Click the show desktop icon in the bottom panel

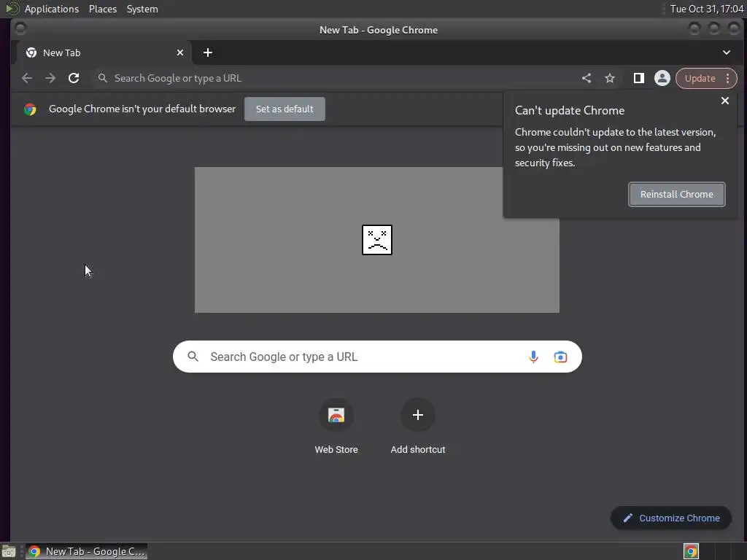[x=9, y=552]
